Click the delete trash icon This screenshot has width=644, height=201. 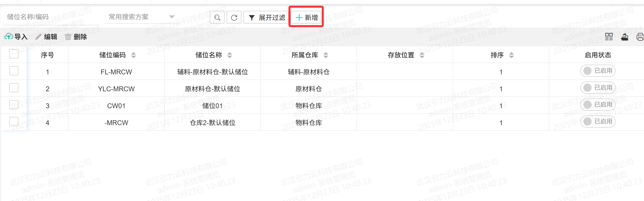point(68,37)
